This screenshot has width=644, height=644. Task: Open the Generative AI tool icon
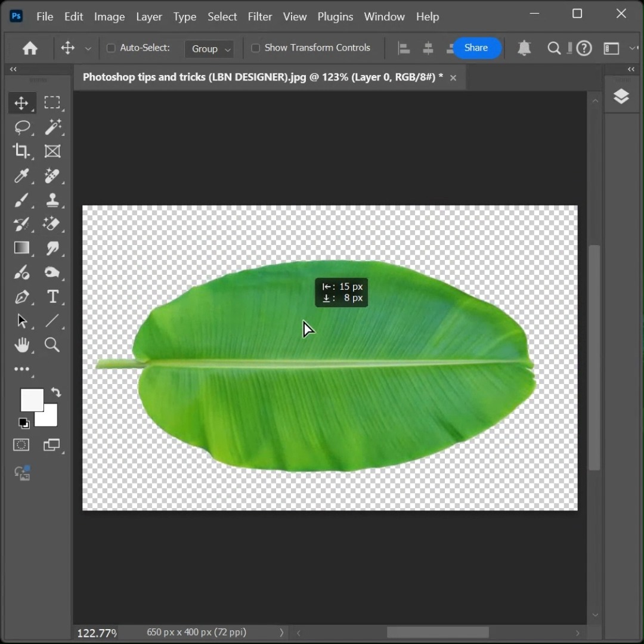[23, 473]
